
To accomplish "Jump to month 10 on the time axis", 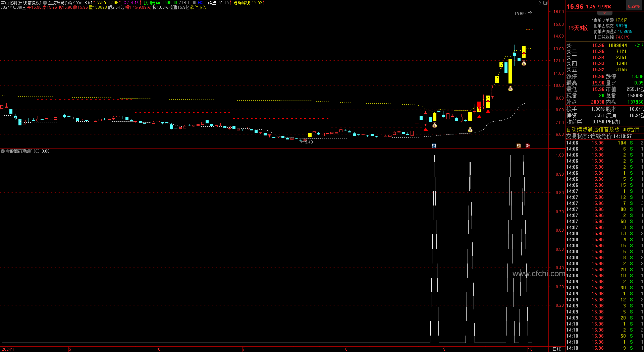I will (x=530, y=349).
